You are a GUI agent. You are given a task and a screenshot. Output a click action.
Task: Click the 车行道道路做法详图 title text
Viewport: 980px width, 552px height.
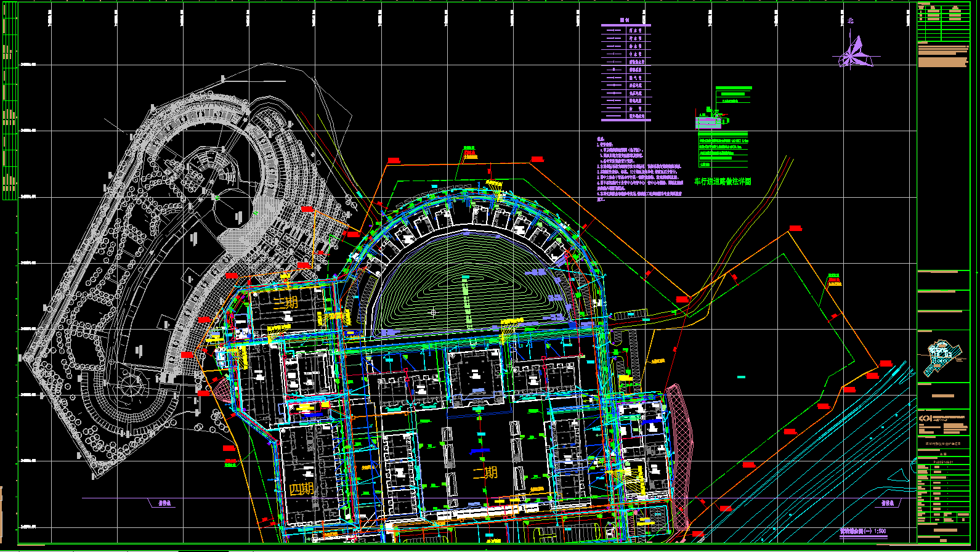click(723, 182)
